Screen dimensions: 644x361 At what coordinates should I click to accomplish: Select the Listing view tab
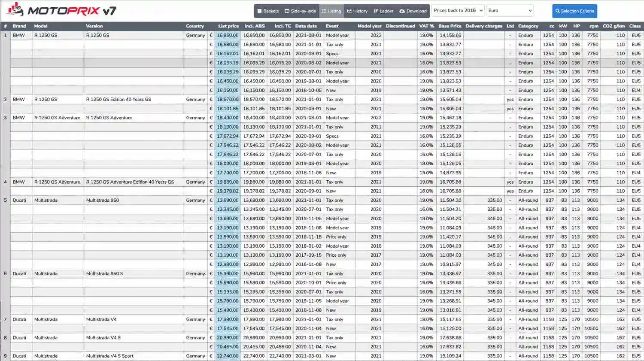click(331, 11)
